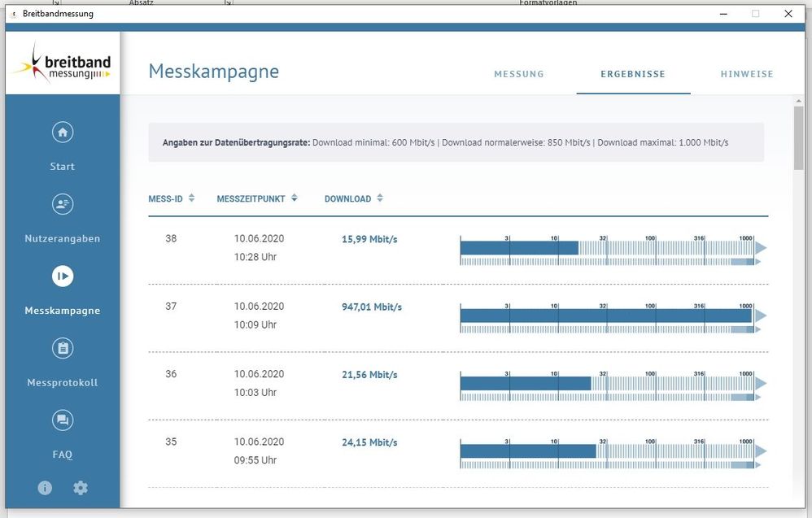Click speed bar for measurement 35
Viewport: 812px width, 518px height.
[613, 454]
